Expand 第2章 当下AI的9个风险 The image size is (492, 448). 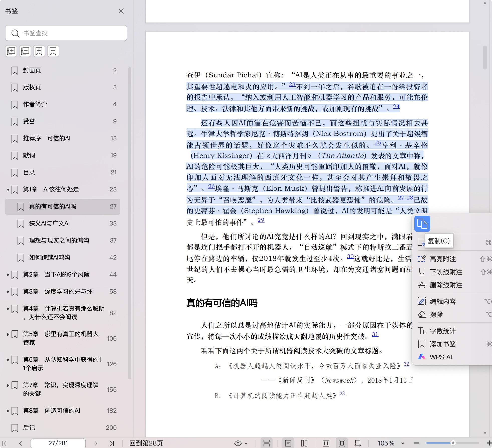tap(8, 275)
